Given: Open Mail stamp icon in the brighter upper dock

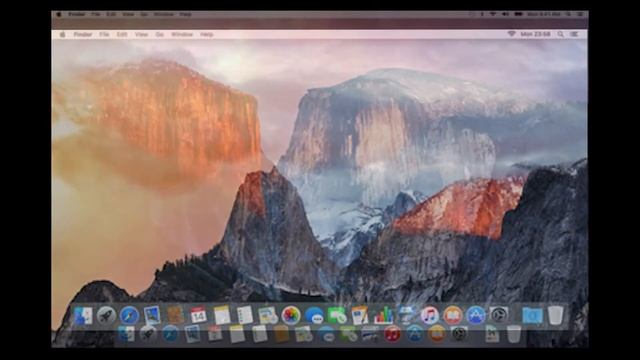Looking at the screenshot, I should point(152,316).
